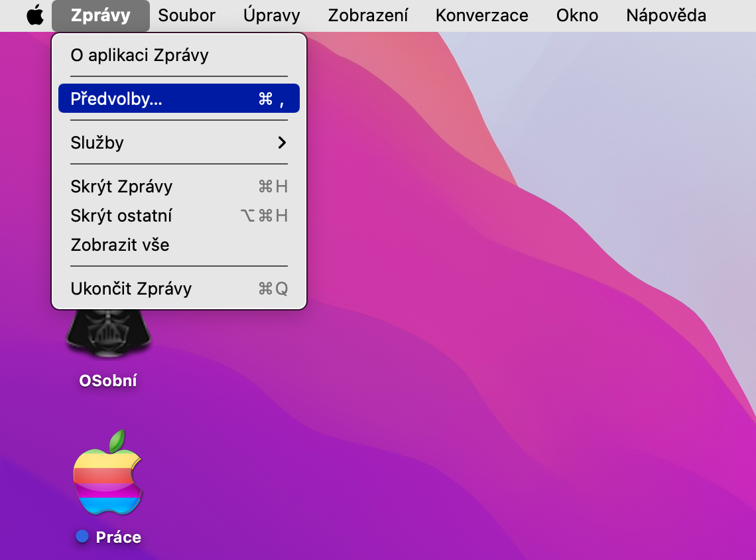Open the OSobní Darth Vader desktop icon

(108, 335)
